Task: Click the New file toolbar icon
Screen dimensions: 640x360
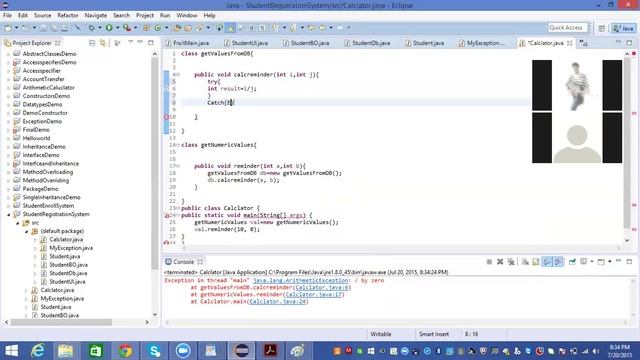Action: pos(8,28)
